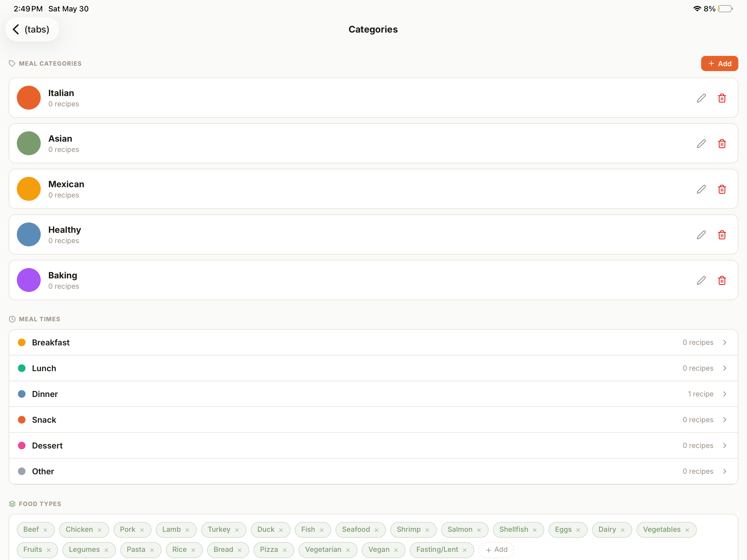Remove the Fruits food type tag
Image resolution: width=747 pixels, height=560 pixels.
tap(49, 550)
